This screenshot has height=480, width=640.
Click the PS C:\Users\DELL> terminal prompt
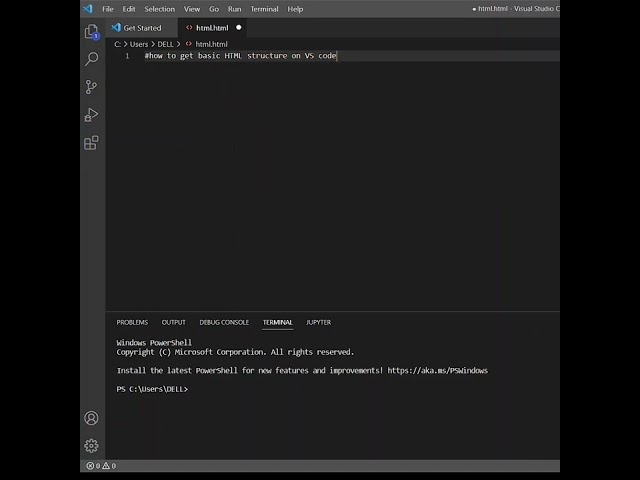[152, 389]
